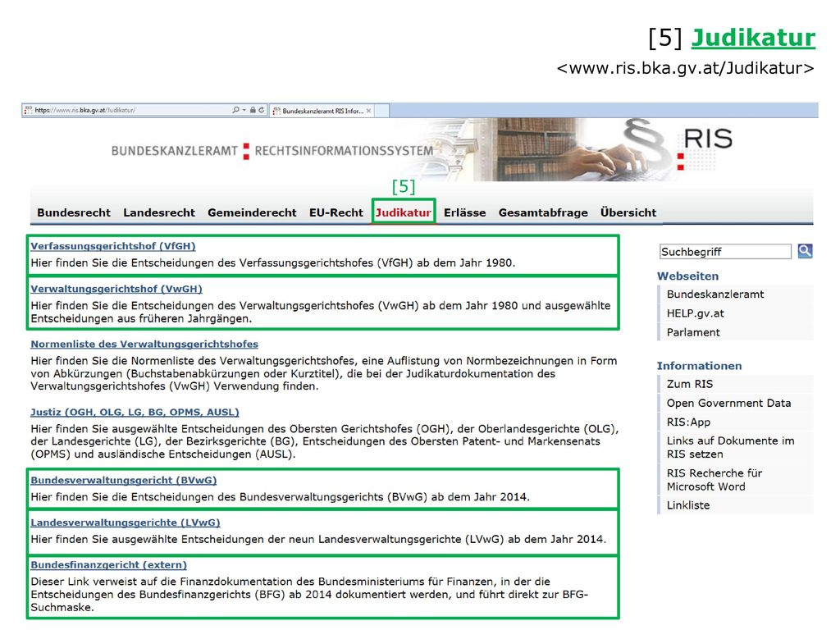Select the Judikatur menu tab
This screenshot has width=840, height=630.
pyautogui.click(x=404, y=212)
